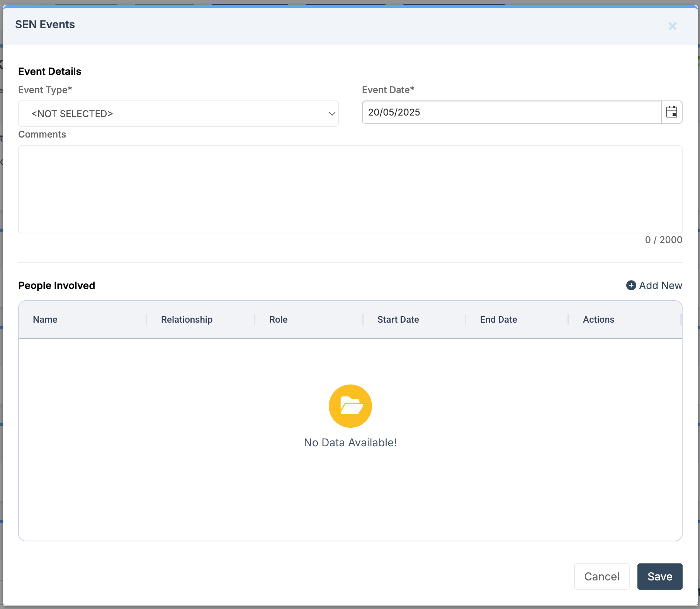700x609 pixels.
Task: Open the Event Date calendar picker
Action: click(x=671, y=112)
